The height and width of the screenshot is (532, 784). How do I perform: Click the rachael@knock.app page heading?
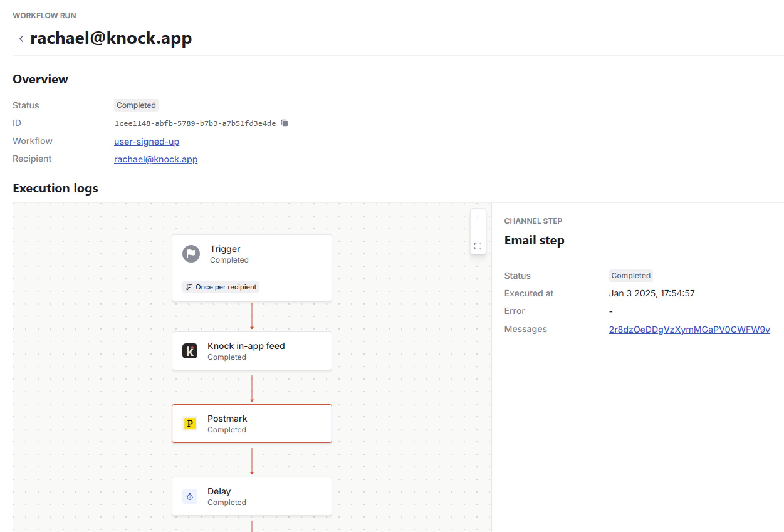tap(111, 38)
